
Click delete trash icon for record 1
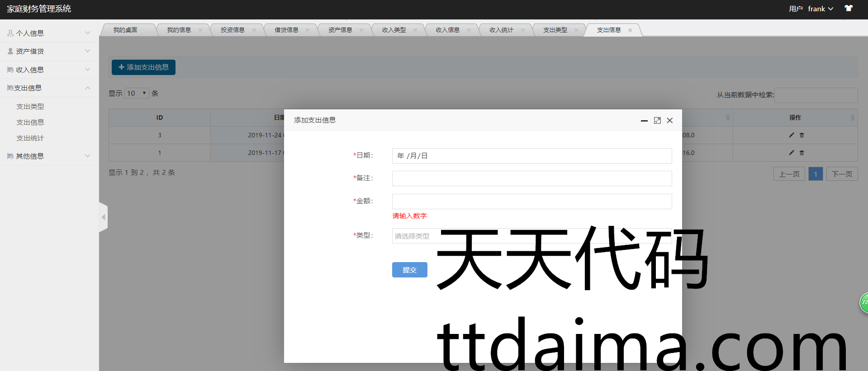tap(802, 153)
